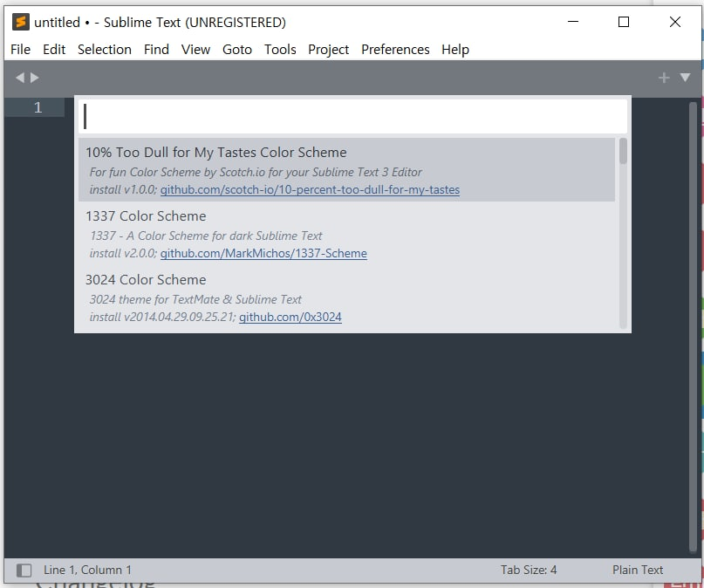
Task: Change Plain Text syntax selector
Action: click(638, 570)
